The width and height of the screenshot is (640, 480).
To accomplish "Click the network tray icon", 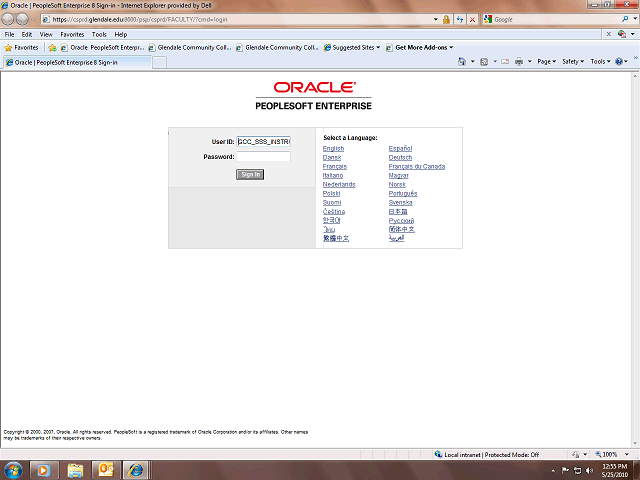I will point(577,471).
